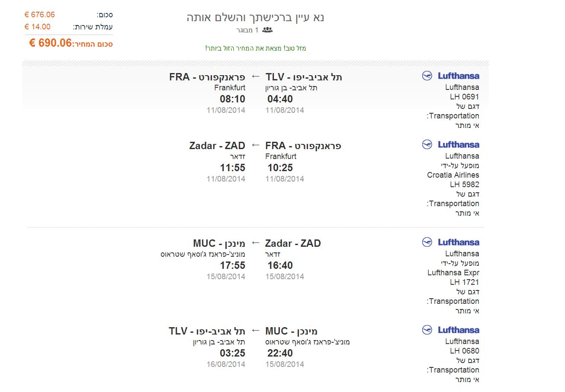
Task: Click the Lufthansa logo for flight LH 0691
Action: click(x=451, y=76)
